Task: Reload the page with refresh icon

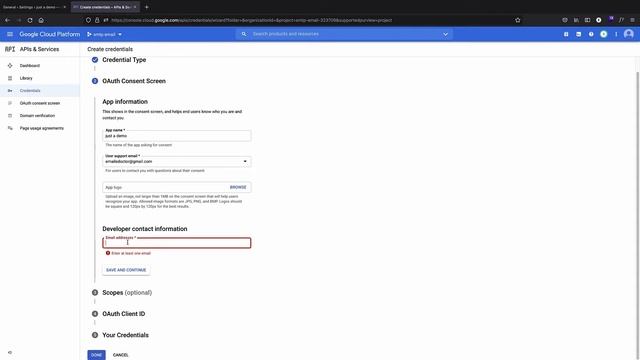Action: pyautogui.click(x=30, y=20)
